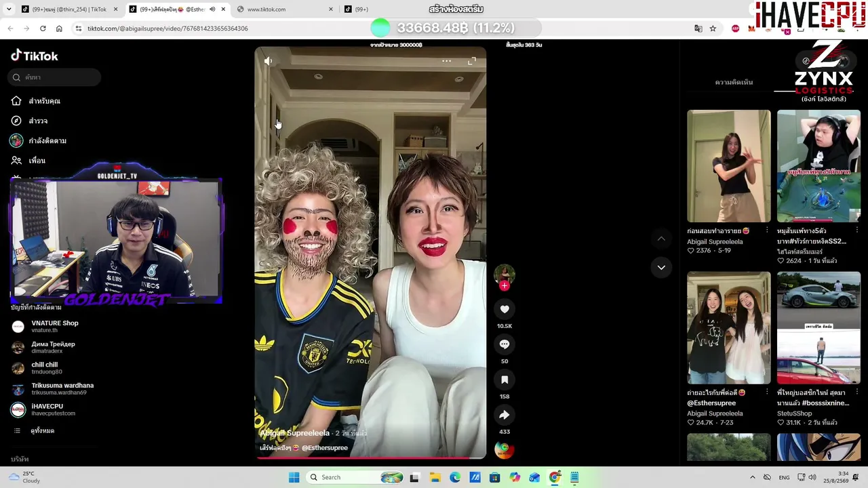Open the gamer with headphones video thumbnail
The height and width of the screenshot is (488, 868).
818,166
